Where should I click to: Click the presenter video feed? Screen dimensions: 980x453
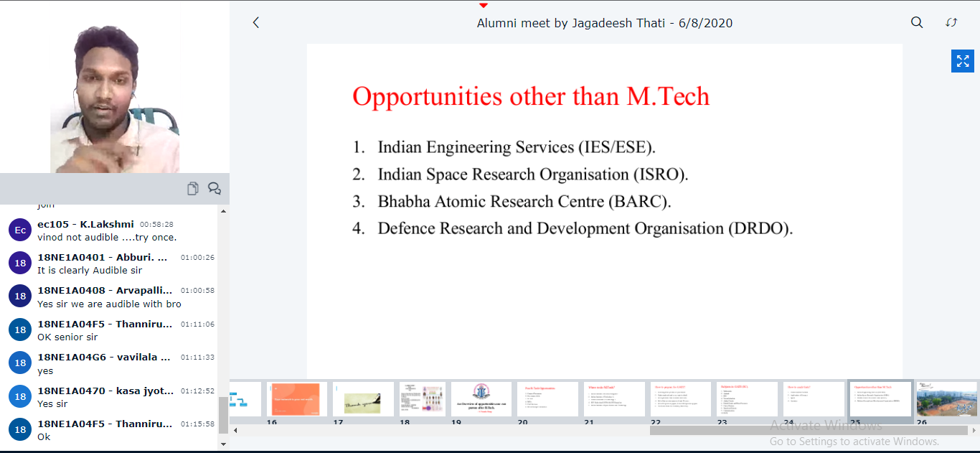115,86
